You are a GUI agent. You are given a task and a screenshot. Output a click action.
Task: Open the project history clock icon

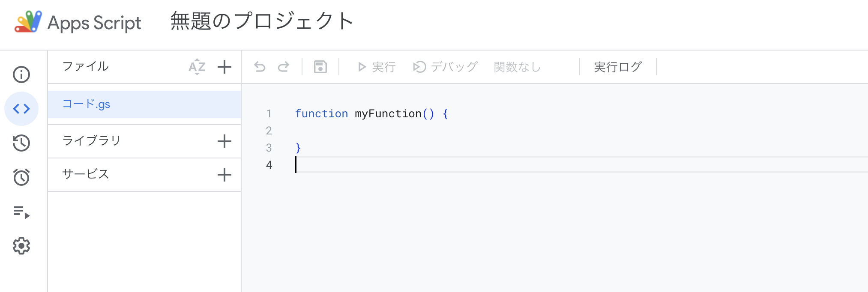pyautogui.click(x=21, y=143)
